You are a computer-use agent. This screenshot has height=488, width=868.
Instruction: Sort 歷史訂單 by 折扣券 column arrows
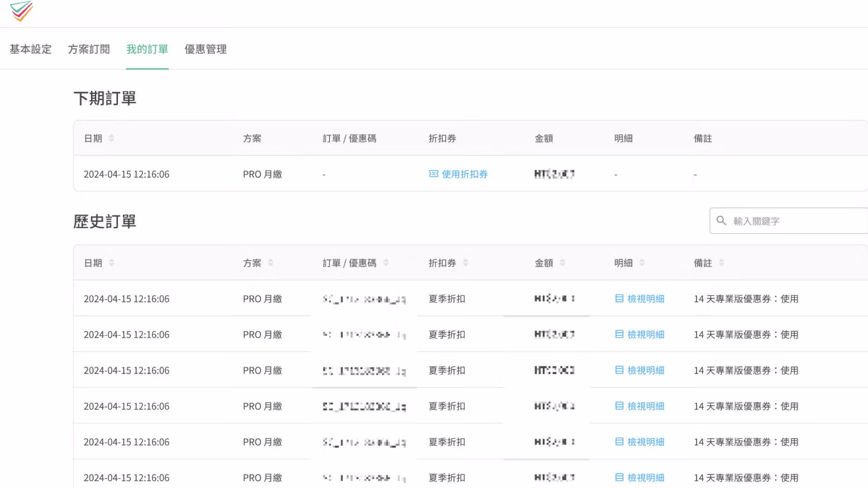point(466,263)
